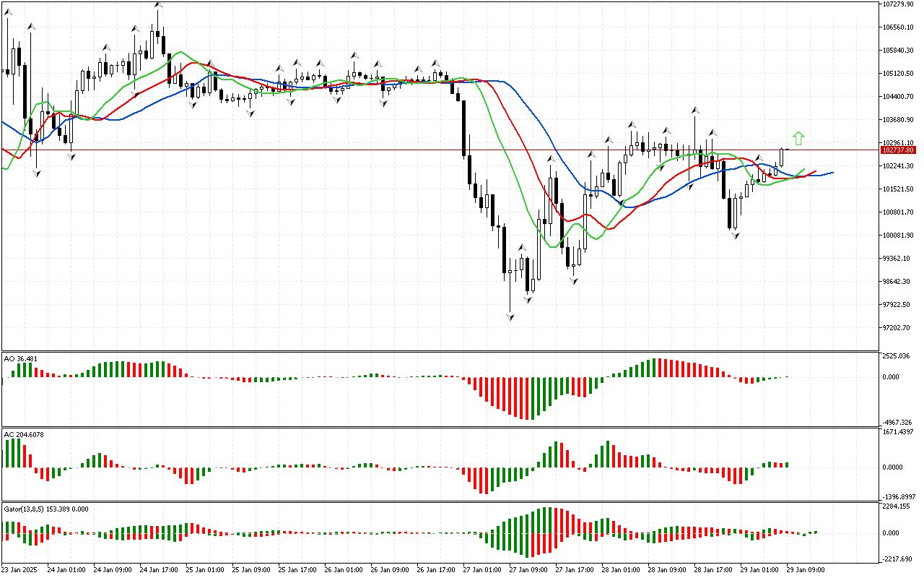Select the fractal marker below the chart's lowest low
Image resolution: width=924 pixels, height=578 pixels.
click(510, 316)
